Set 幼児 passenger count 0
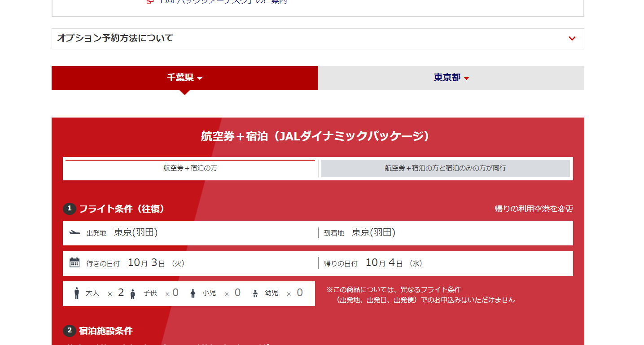This screenshot has width=644, height=345. 300,293
